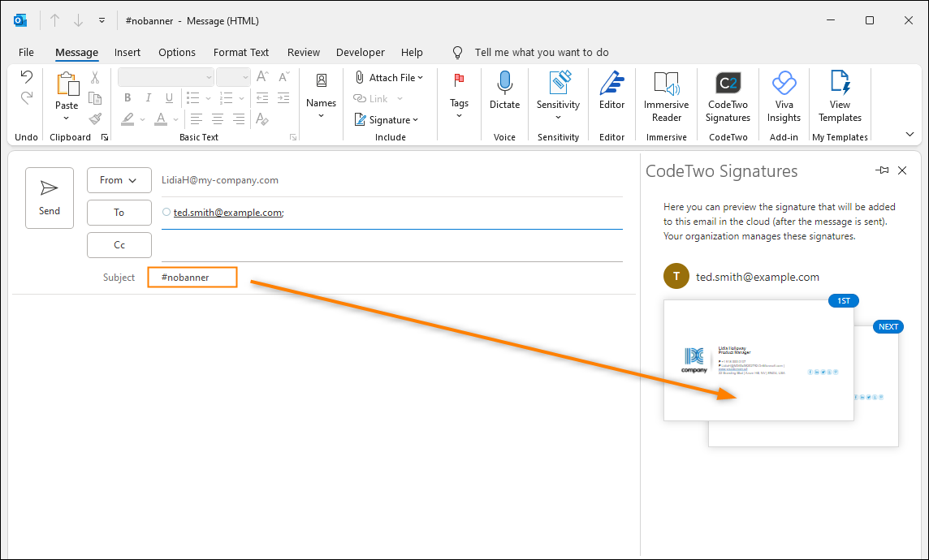
Task: Close the CodeTwo Signatures pane
Action: click(x=902, y=170)
